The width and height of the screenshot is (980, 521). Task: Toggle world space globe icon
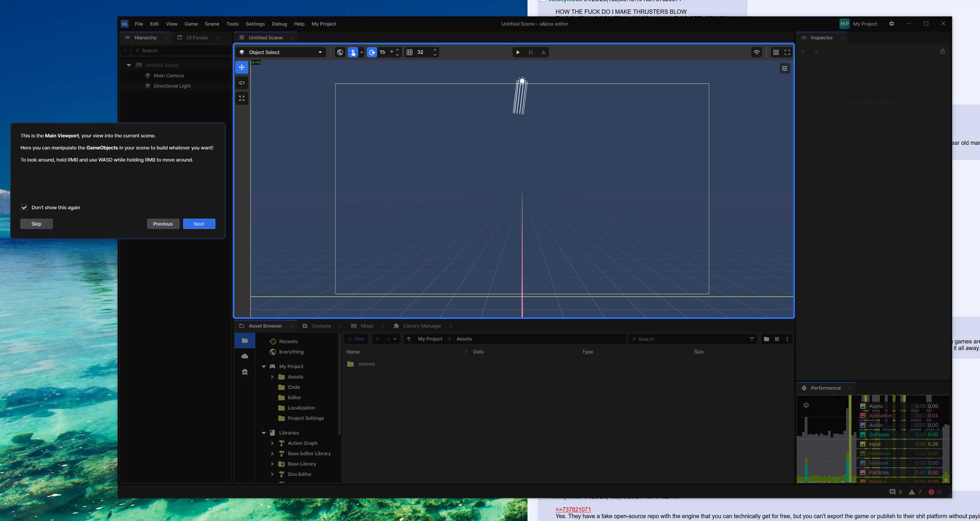(x=340, y=53)
